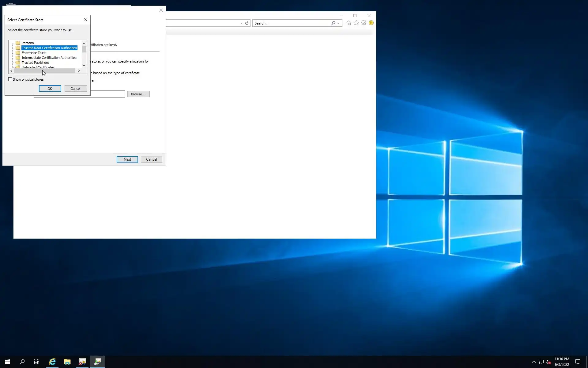This screenshot has height=368, width=588.
Task: Click the smiley feedback icon
Action: tap(371, 23)
